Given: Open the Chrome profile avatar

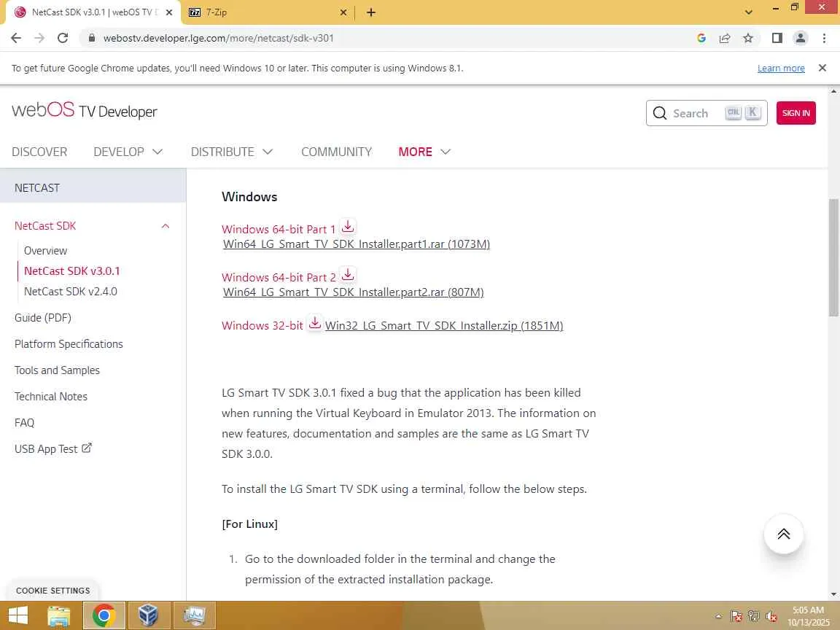Looking at the screenshot, I should pos(801,38).
